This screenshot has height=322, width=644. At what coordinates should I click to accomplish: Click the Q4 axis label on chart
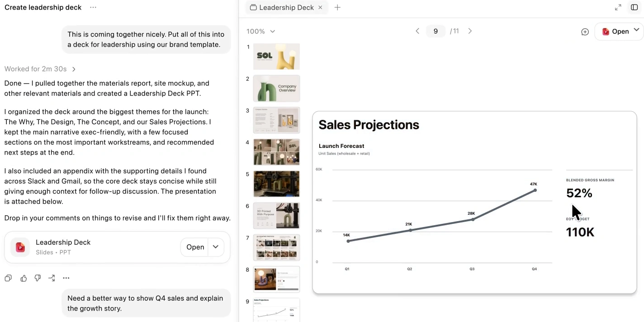pos(534,269)
